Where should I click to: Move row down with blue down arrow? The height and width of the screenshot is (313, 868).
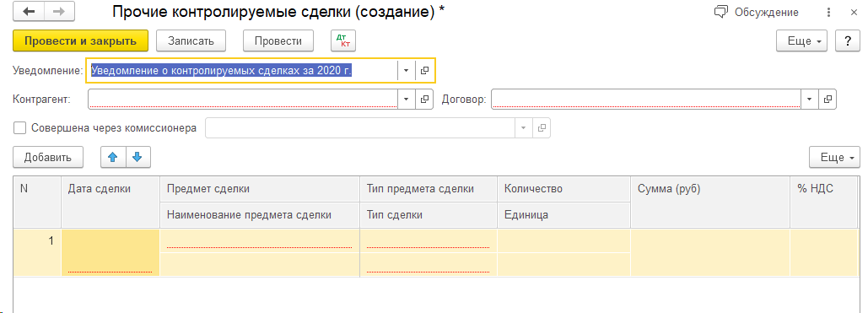click(x=137, y=157)
